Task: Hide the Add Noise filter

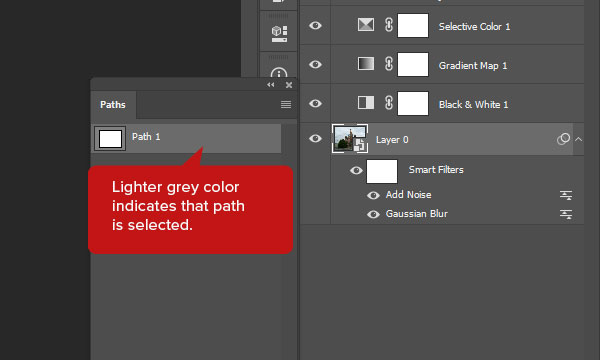Action: point(373,195)
